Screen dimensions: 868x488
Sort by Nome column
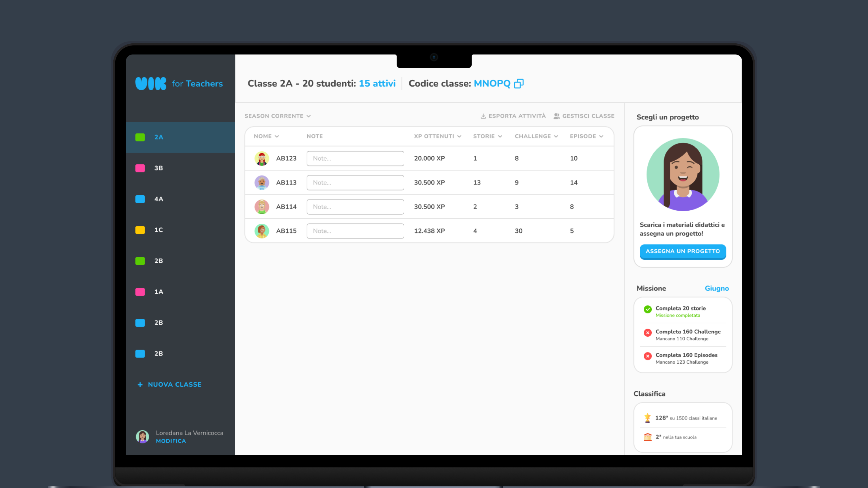(x=267, y=136)
